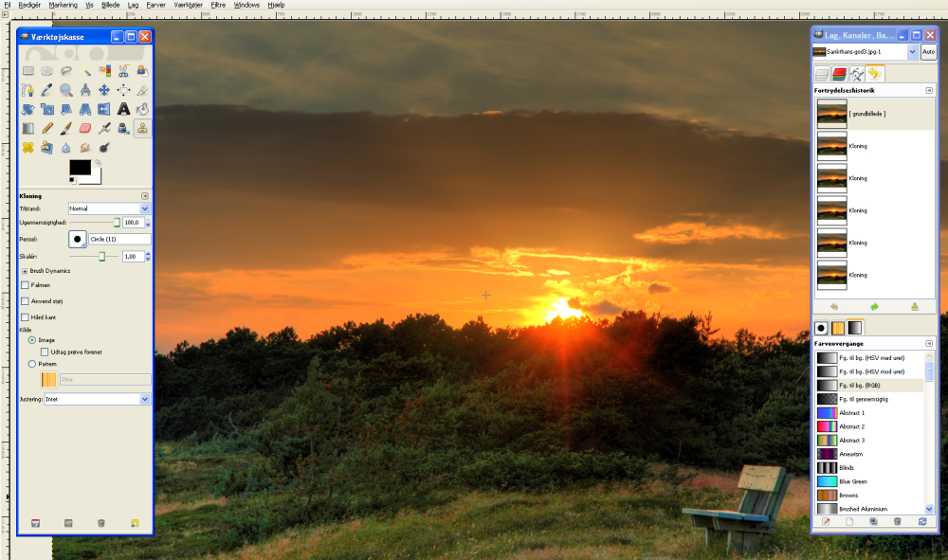Toggle the Hård kant checkbox

coord(25,316)
